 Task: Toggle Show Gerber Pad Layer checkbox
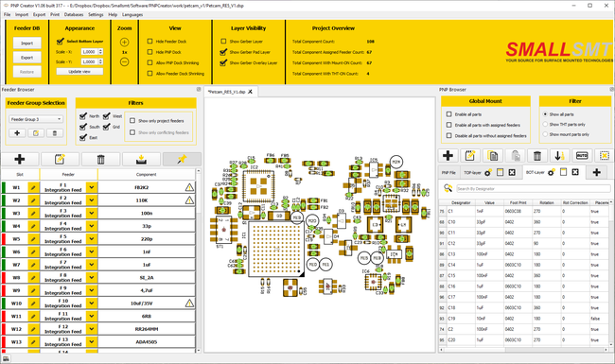(x=223, y=52)
